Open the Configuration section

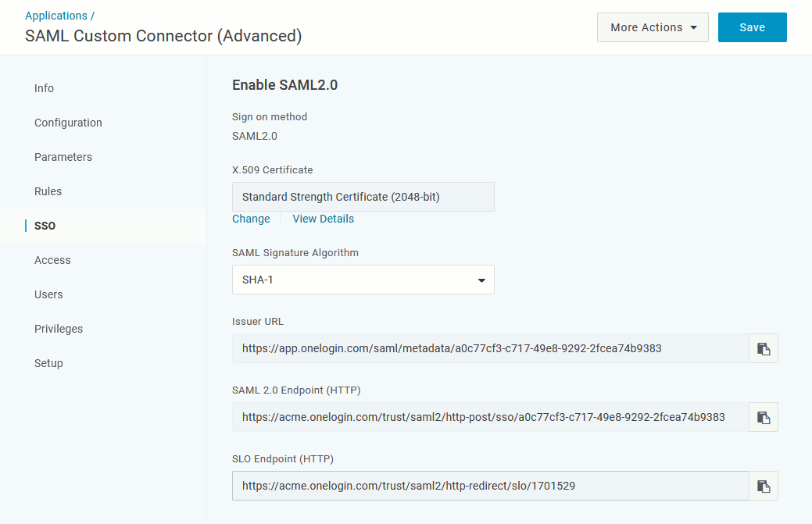point(68,123)
